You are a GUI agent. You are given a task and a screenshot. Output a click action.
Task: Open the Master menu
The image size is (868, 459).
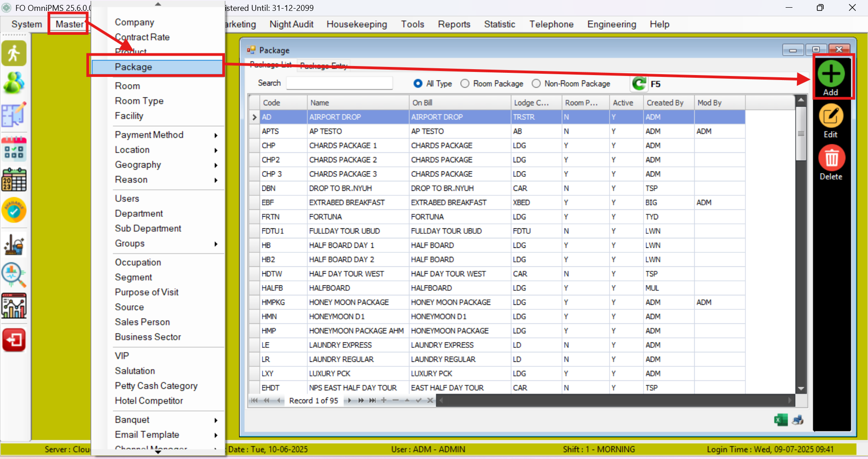[69, 24]
